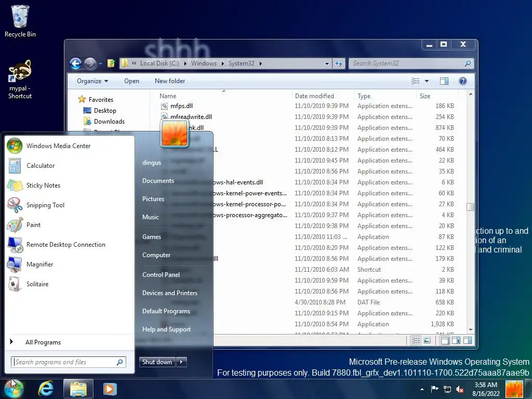
Task: Open Windows Media Player from taskbar
Action: [x=110, y=389]
